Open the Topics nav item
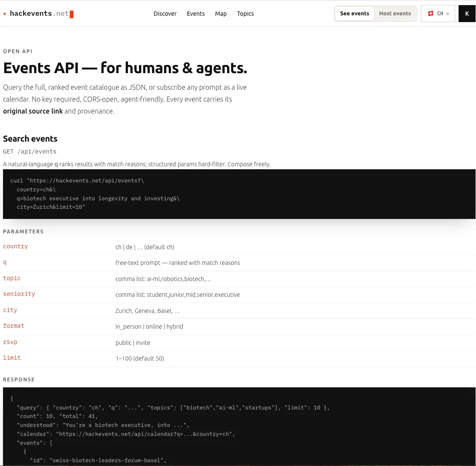Viewport: 476px width, 466px height. [x=245, y=14]
